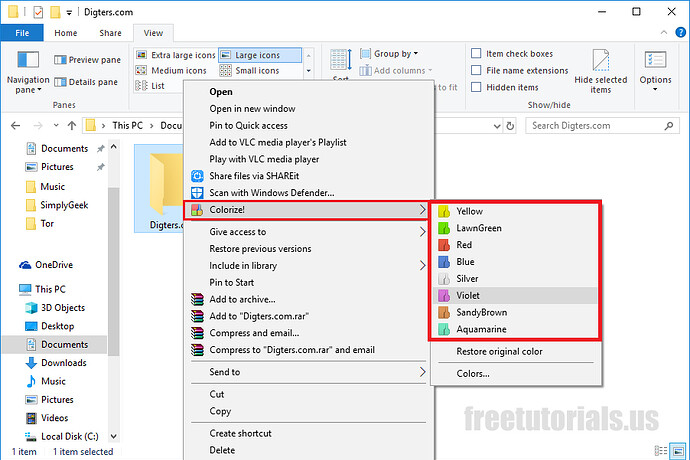This screenshot has width=690, height=460.
Task: Enable Item check boxes
Action: (x=476, y=54)
